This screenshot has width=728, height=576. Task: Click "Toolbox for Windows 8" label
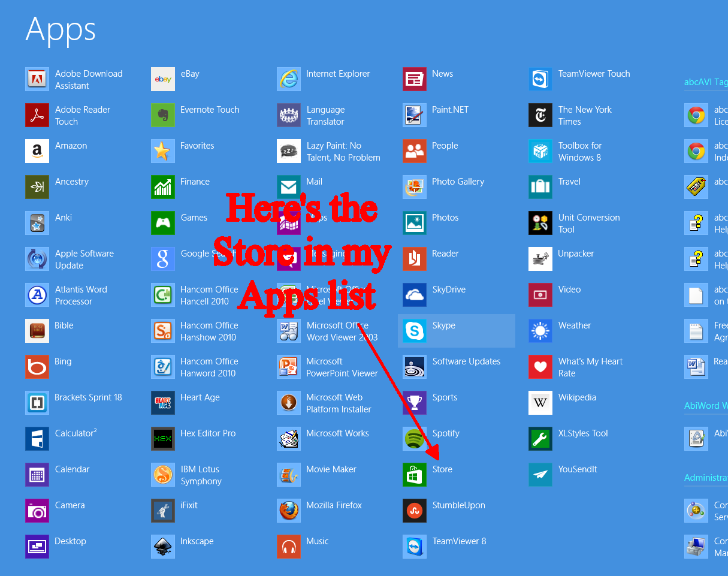580,152
